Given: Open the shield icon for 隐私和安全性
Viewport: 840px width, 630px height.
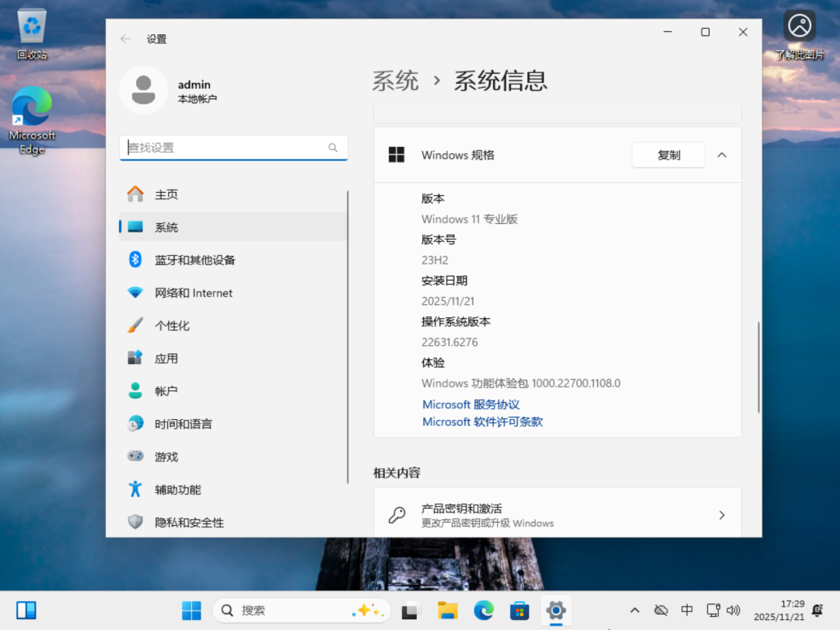Looking at the screenshot, I should click(x=135, y=522).
